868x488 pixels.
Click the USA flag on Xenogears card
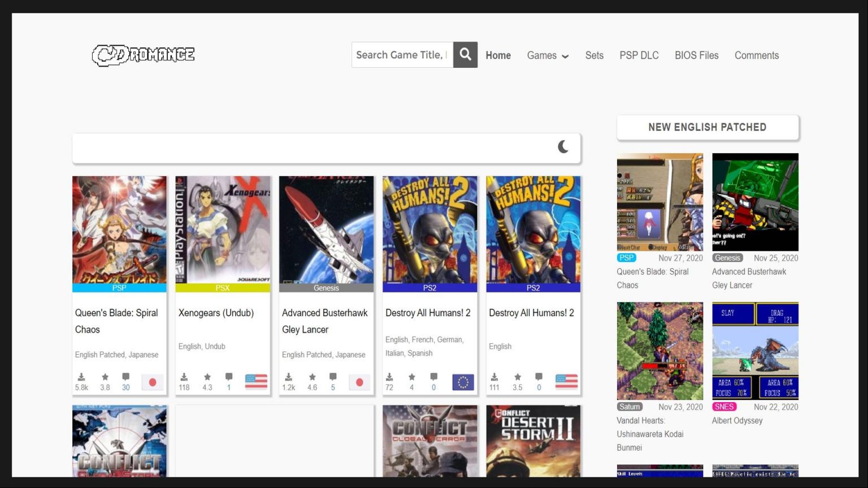[256, 382]
